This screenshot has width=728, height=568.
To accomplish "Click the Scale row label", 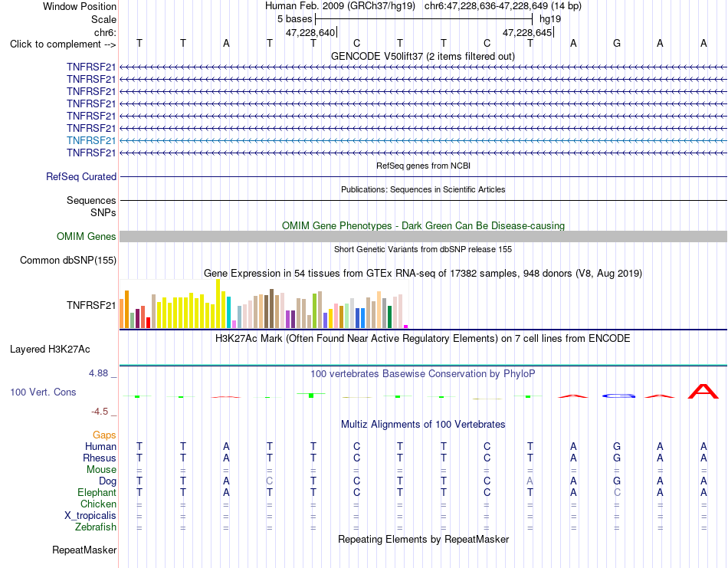I will 103,19.
